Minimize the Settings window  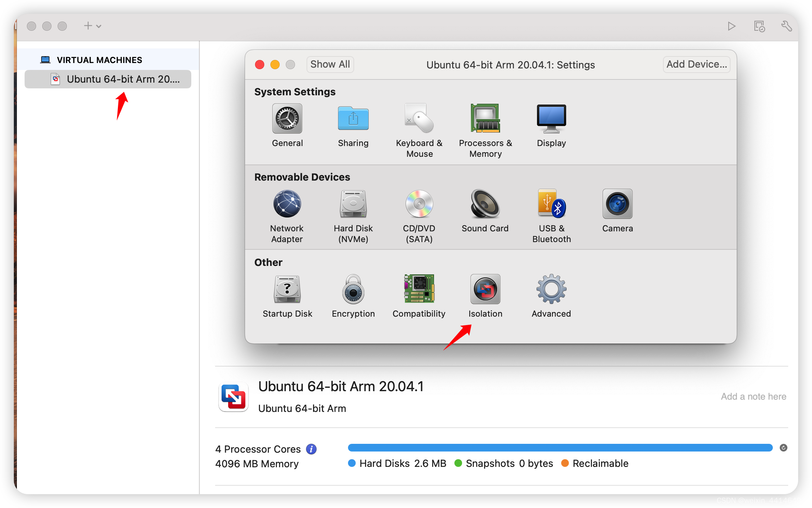tap(275, 65)
